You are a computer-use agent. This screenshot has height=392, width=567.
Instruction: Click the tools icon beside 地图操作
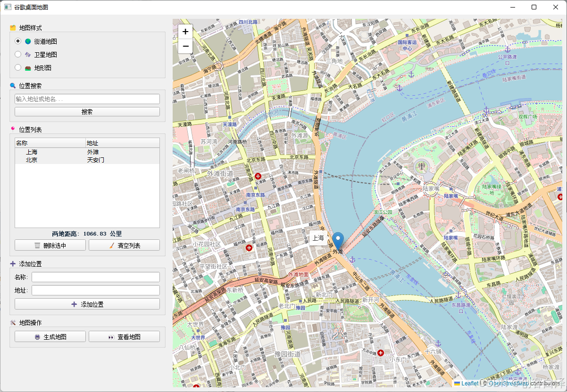click(13, 323)
